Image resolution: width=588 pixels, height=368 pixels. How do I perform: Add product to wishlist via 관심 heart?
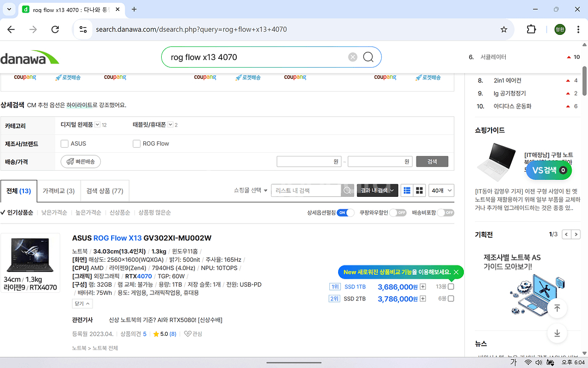(x=193, y=334)
